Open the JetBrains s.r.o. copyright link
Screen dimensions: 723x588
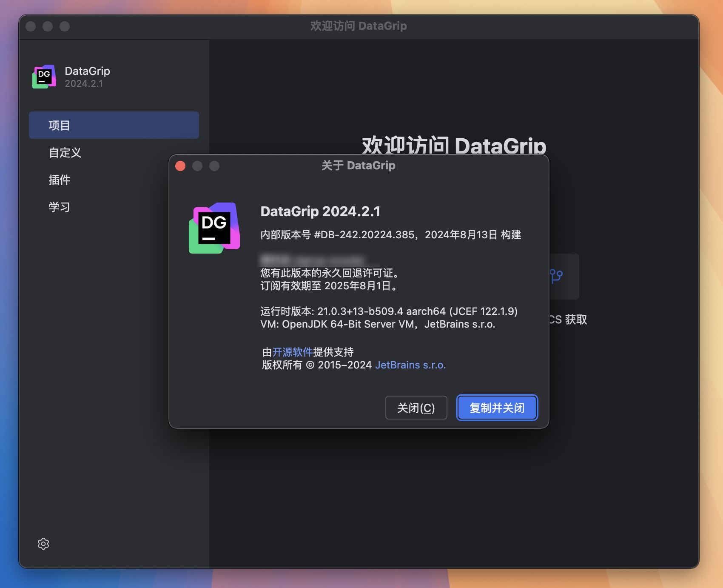point(410,365)
